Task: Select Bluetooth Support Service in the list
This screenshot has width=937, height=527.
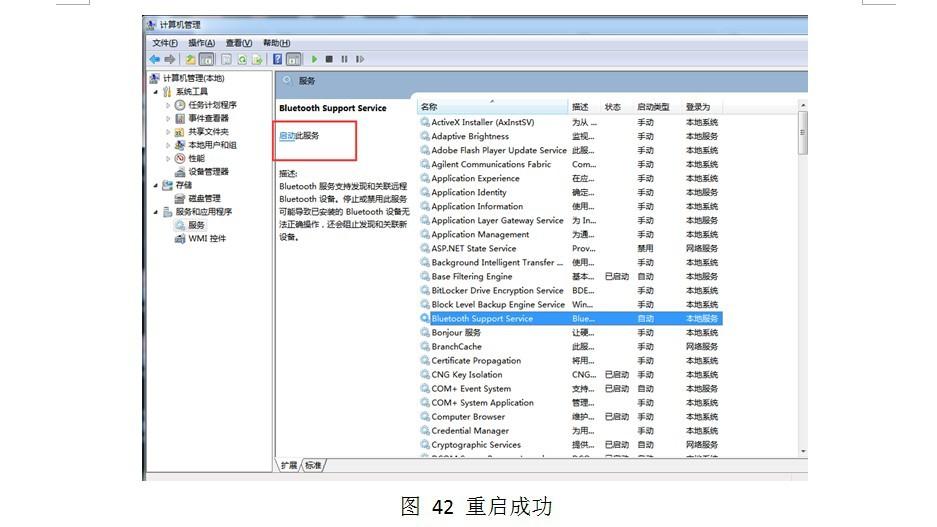Action: (482, 319)
